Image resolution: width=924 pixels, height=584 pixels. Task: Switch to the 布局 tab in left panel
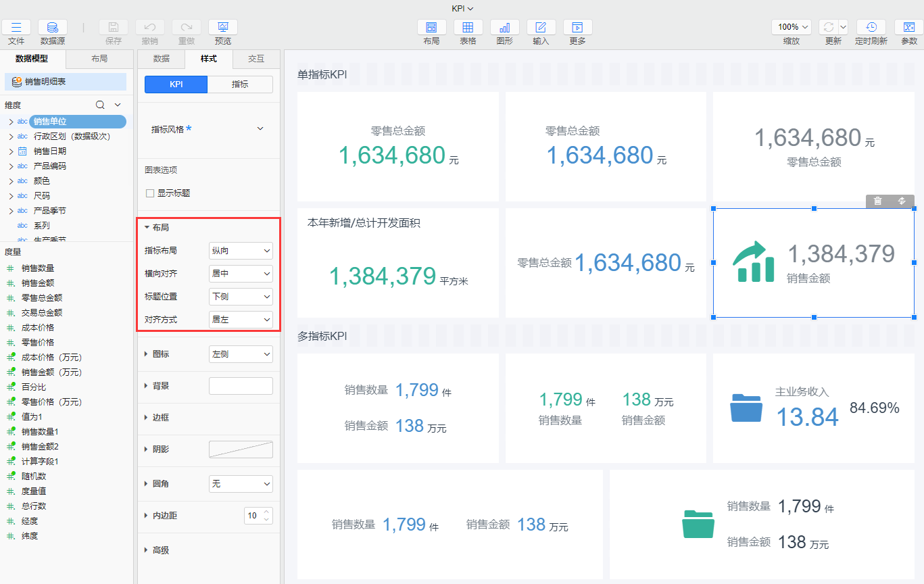click(x=99, y=59)
